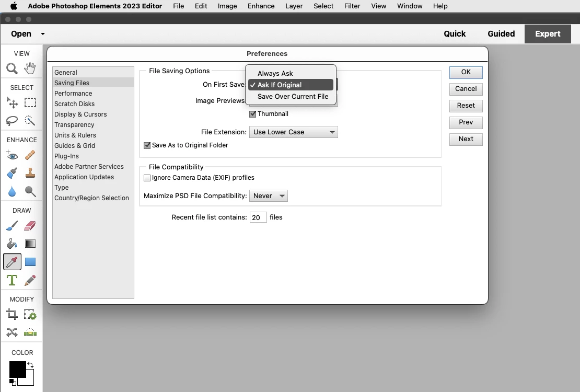Image resolution: width=580 pixels, height=392 pixels.
Task: Select the Gradient tool
Action: 30,244
